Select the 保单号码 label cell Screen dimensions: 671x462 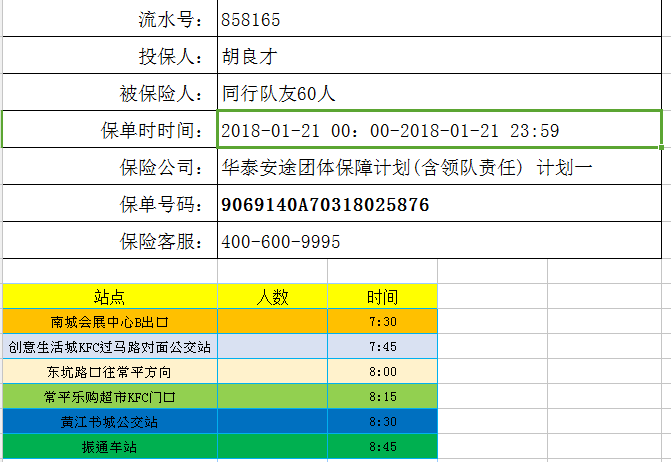tap(110, 204)
